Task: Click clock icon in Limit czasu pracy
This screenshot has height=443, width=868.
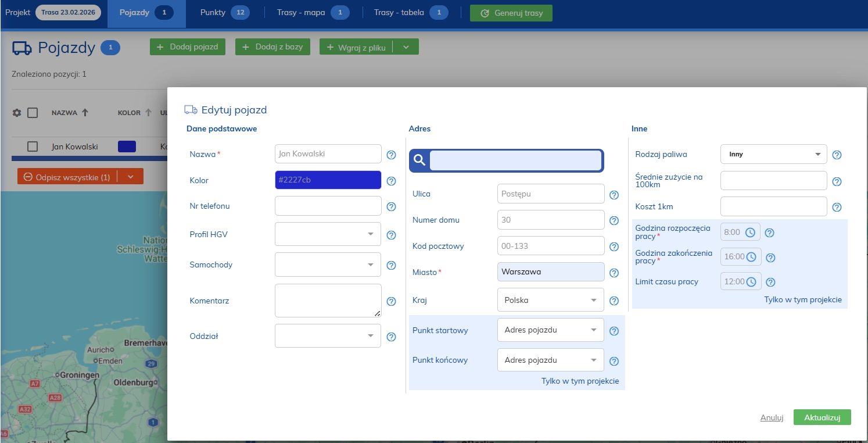Action: coord(751,282)
